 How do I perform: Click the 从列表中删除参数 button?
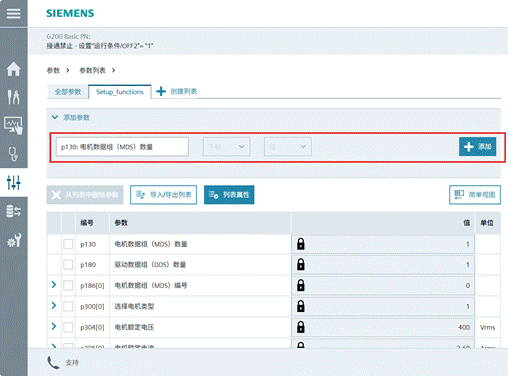coord(85,195)
